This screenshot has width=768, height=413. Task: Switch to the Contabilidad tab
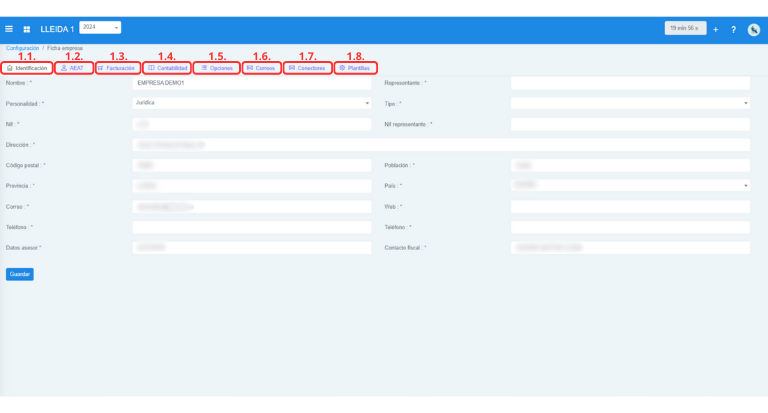tap(168, 68)
